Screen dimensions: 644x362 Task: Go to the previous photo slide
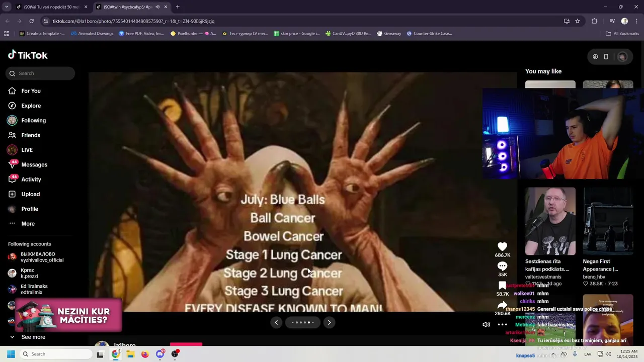[276, 322]
